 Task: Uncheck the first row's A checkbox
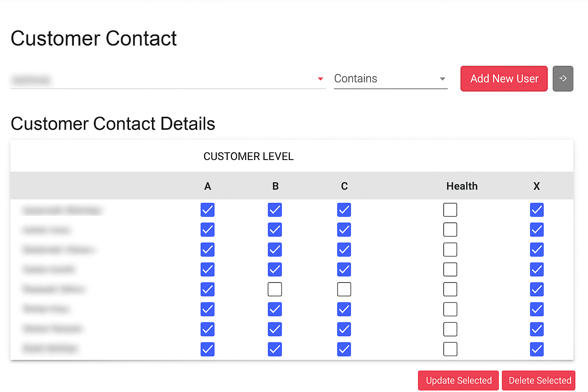207,210
